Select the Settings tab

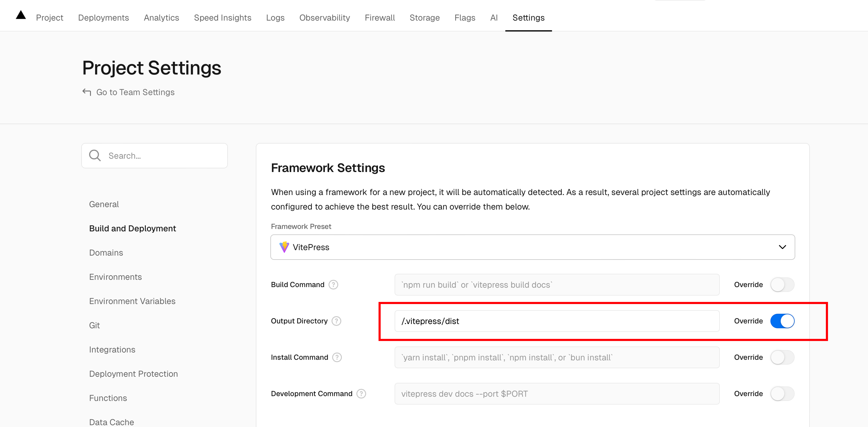pyautogui.click(x=528, y=18)
